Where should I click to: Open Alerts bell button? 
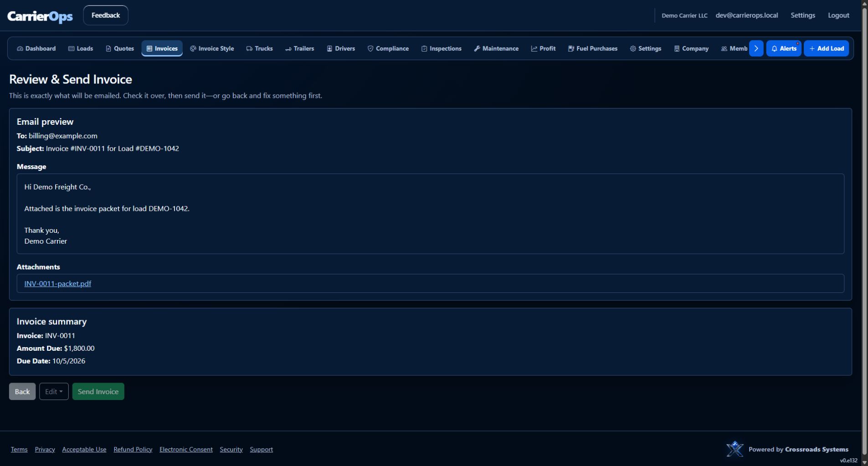784,48
